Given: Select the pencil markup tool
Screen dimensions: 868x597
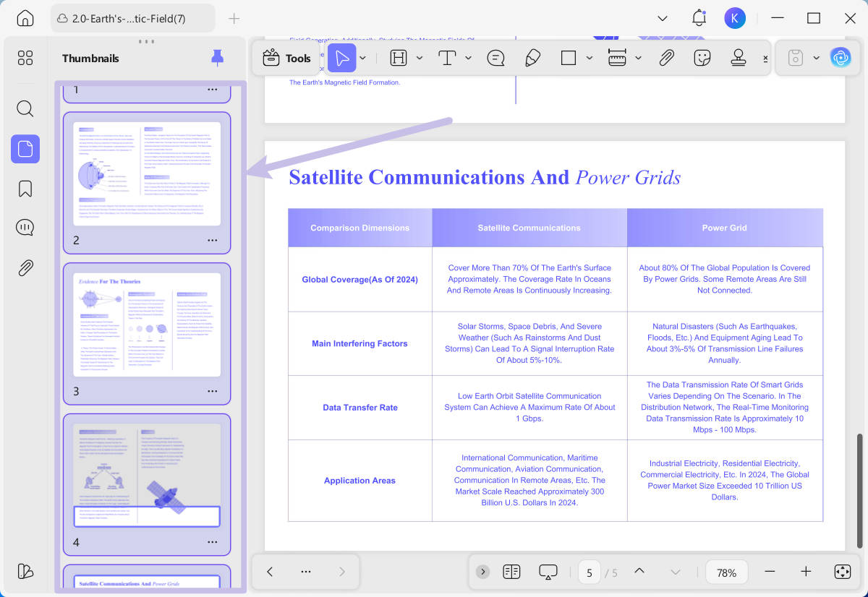Looking at the screenshot, I should [532, 59].
